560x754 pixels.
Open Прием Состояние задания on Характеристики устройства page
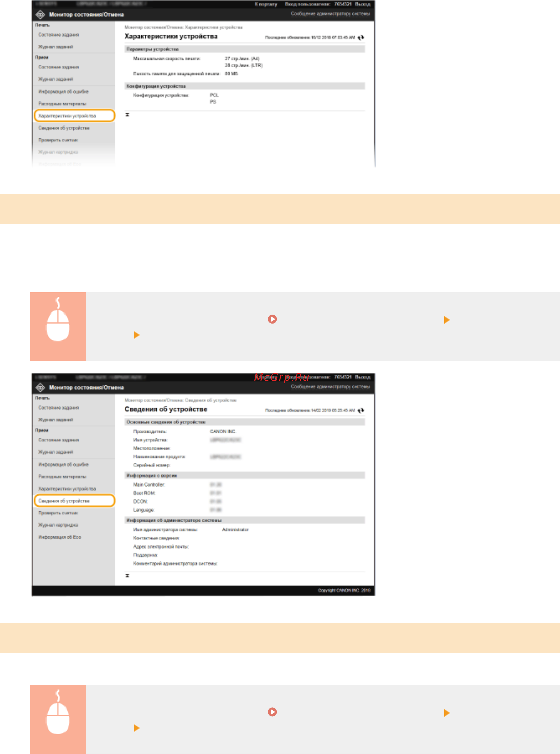click(59, 67)
